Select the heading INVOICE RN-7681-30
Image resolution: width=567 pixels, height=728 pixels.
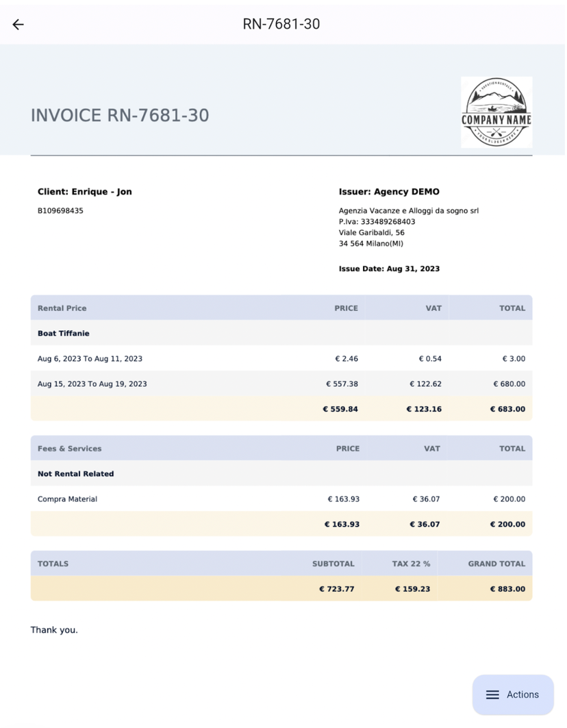click(120, 116)
